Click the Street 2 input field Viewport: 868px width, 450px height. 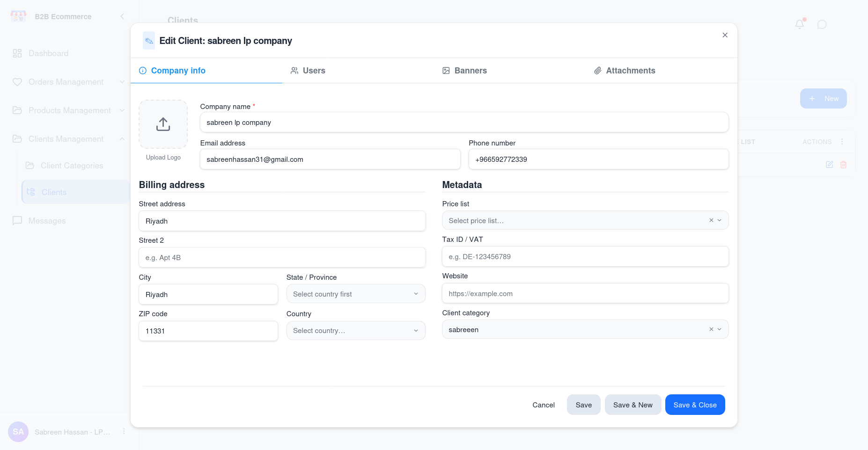[x=282, y=258]
